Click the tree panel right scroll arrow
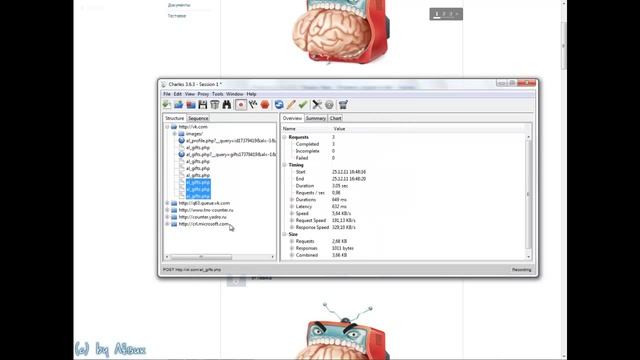The height and width of the screenshot is (360, 640). tap(273, 257)
